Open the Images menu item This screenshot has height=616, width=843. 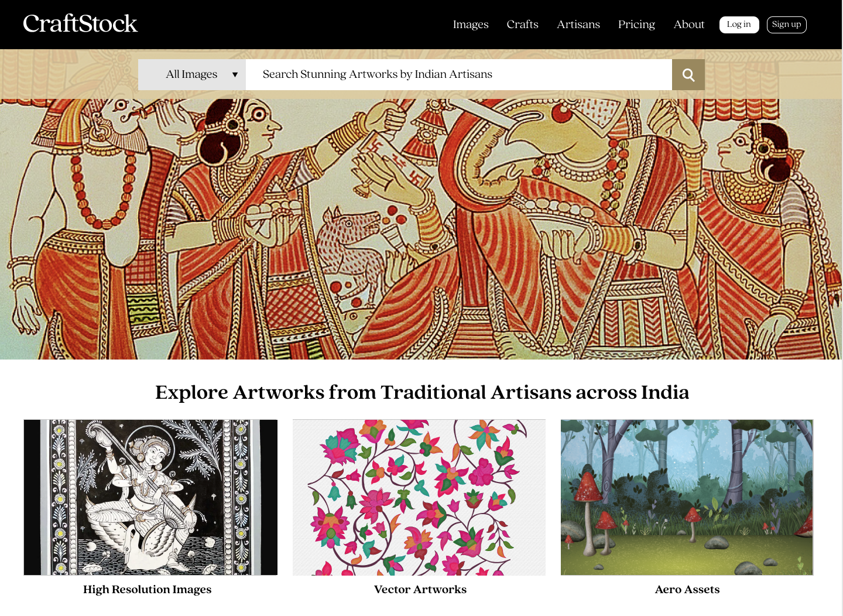[x=471, y=25]
